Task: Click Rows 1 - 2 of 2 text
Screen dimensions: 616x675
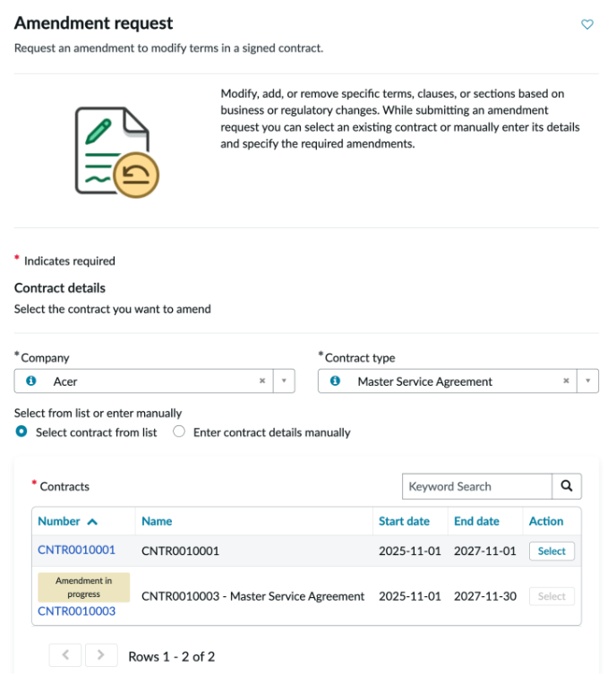Action: [171, 656]
